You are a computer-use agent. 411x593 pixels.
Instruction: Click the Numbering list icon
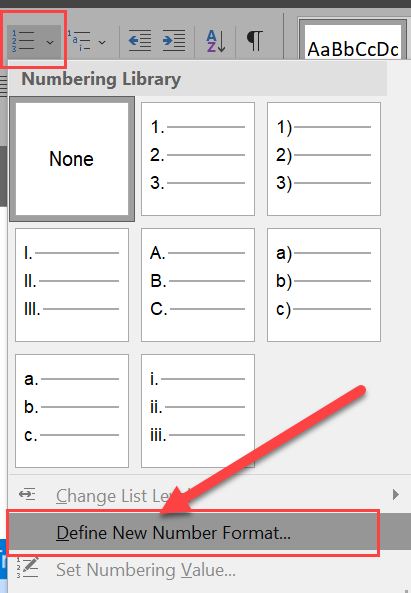pos(23,42)
